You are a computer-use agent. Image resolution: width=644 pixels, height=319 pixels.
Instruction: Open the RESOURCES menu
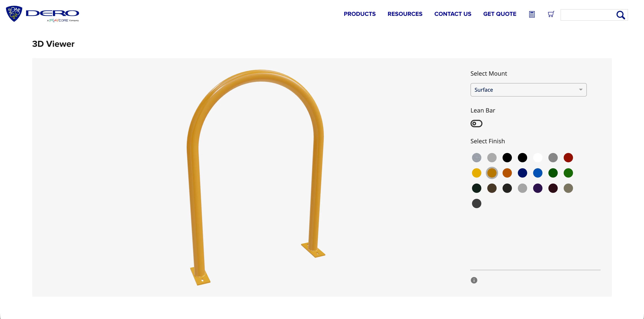tap(405, 14)
